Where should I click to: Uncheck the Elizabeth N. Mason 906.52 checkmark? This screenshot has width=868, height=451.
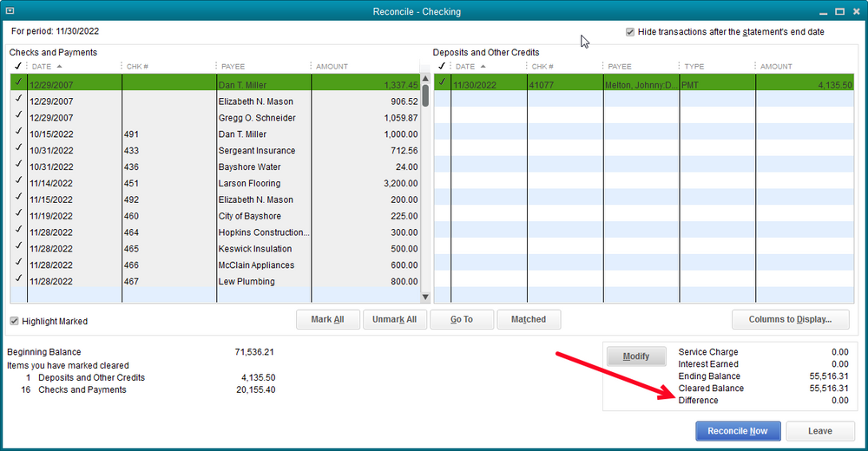click(x=19, y=99)
